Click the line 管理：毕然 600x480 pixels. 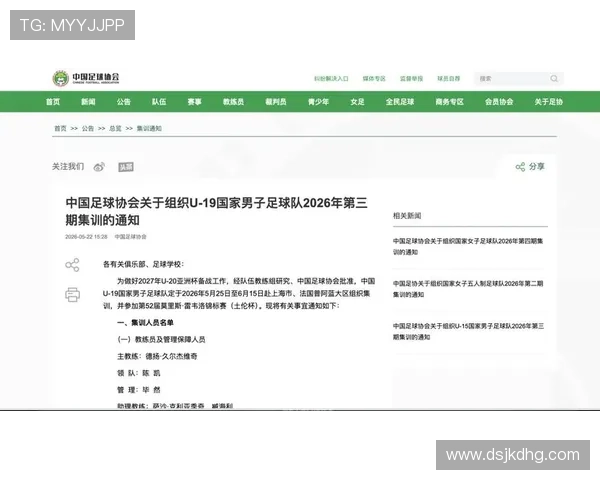(139, 390)
